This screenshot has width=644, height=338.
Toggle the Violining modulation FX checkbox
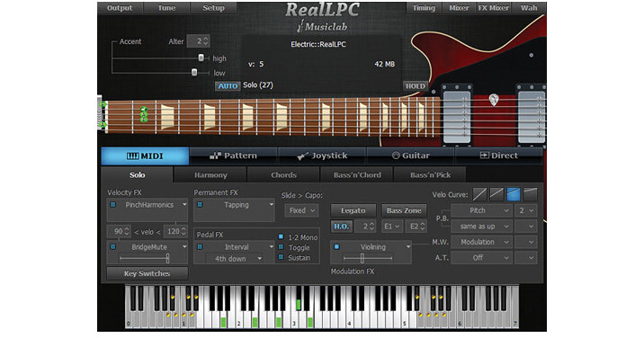pyautogui.click(x=336, y=247)
